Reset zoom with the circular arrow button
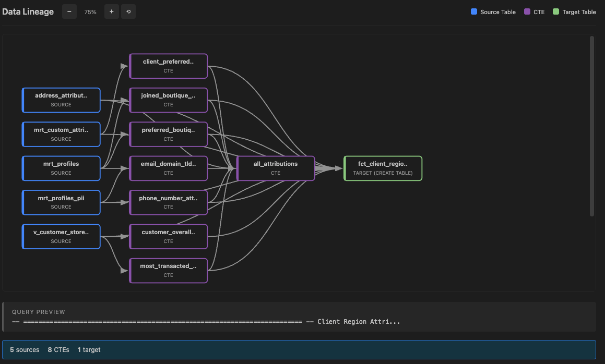Screen dimensions: 605x364 pyautogui.click(x=128, y=11)
